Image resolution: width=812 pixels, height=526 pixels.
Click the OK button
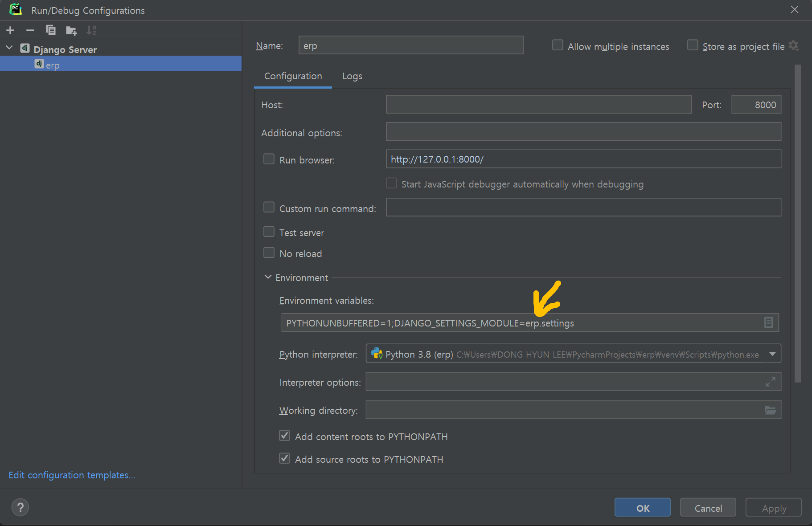click(x=642, y=508)
